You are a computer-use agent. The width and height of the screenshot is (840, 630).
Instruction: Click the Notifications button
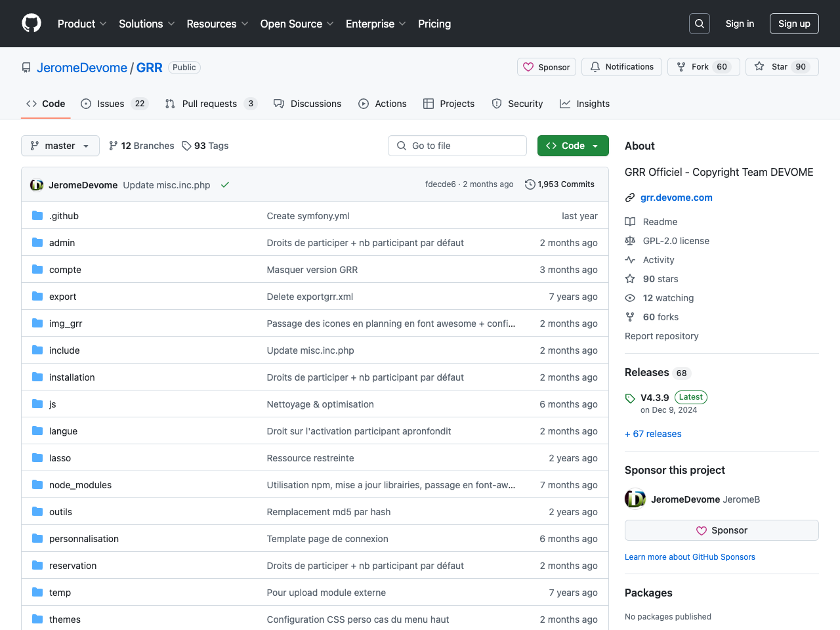[621, 67]
